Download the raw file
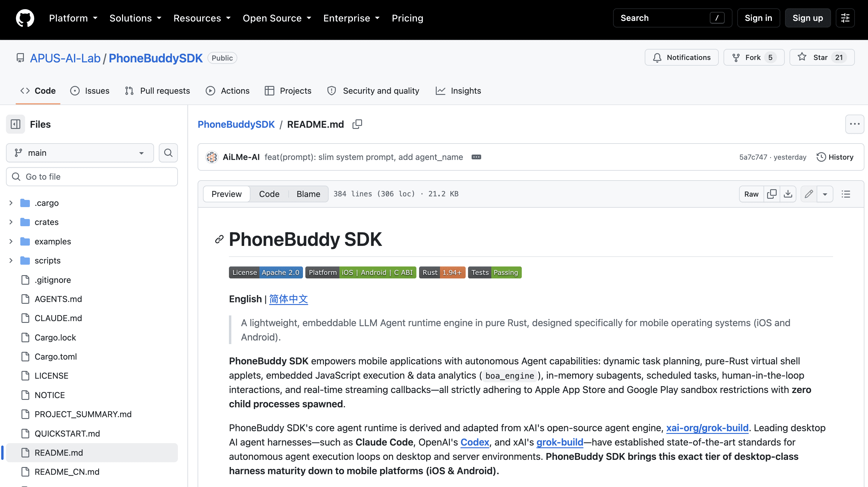The image size is (868, 487). [788, 194]
